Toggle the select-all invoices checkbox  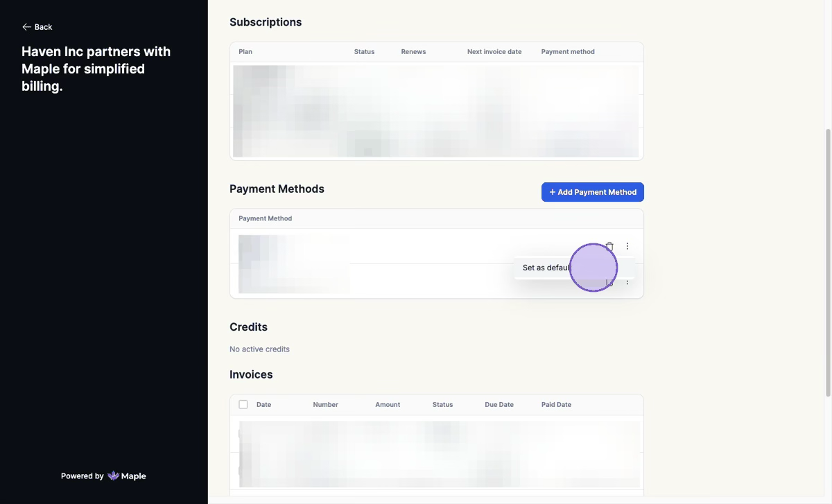click(x=243, y=404)
